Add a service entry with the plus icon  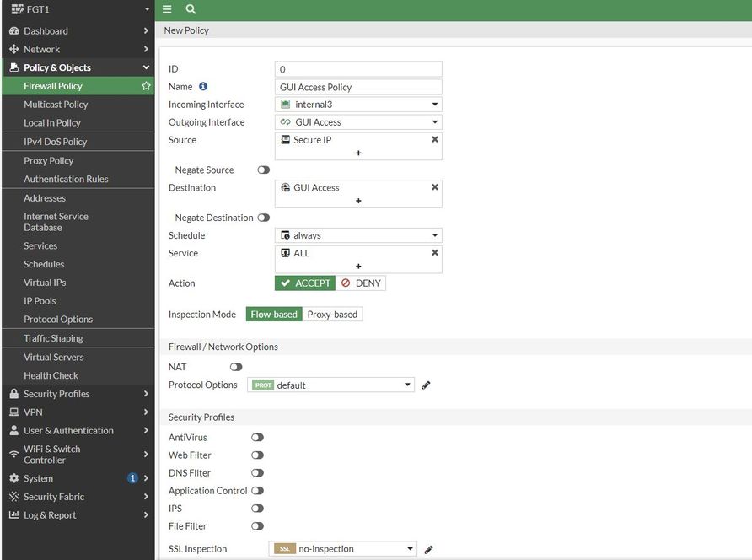pos(358,266)
